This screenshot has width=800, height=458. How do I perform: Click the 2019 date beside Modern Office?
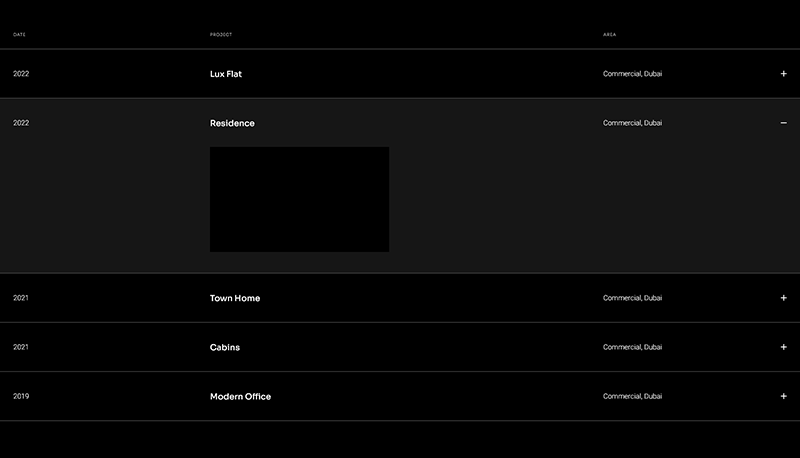[x=21, y=396]
